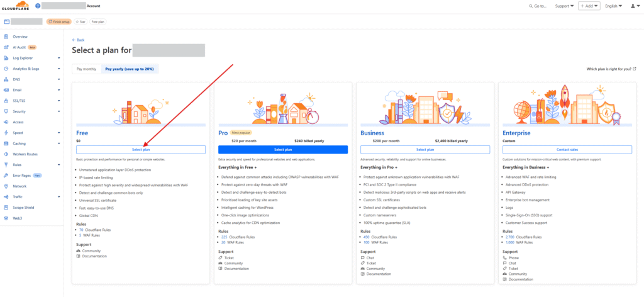Select the Rules funnel icon
Viewport: 644px width, 297px height.
6,165
